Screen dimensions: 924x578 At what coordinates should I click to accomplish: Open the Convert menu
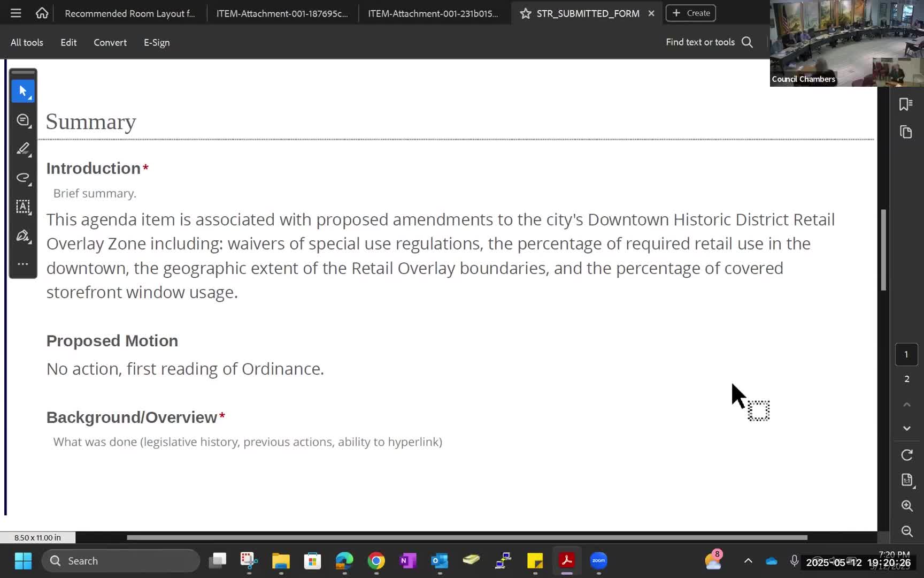[110, 42]
